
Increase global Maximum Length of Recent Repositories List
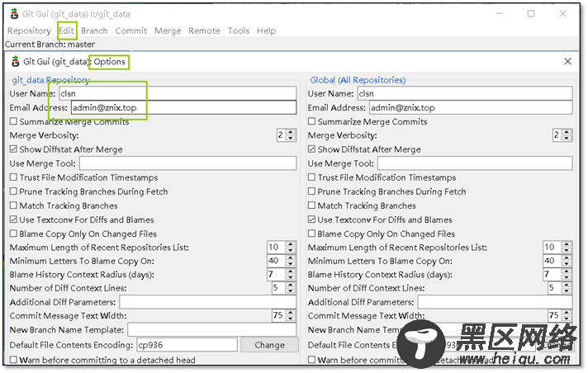pos(567,244)
